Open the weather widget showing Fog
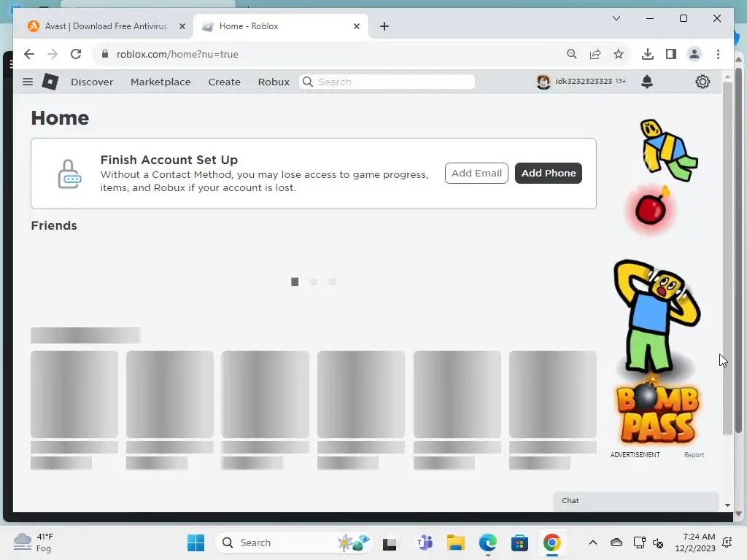747x560 pixels. 34,542
